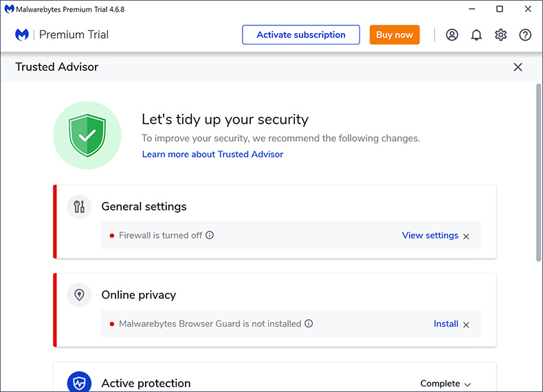
Task: Click the info icon next to Firewall is turned off
Action: (210, 235)
